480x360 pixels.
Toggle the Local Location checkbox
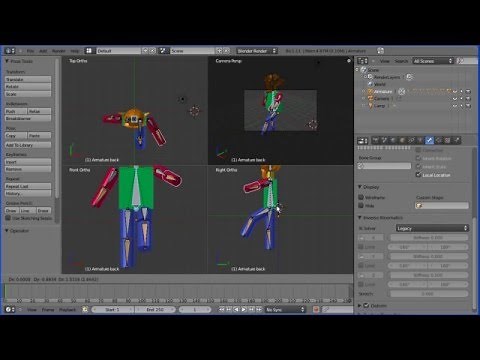point(418,175)
